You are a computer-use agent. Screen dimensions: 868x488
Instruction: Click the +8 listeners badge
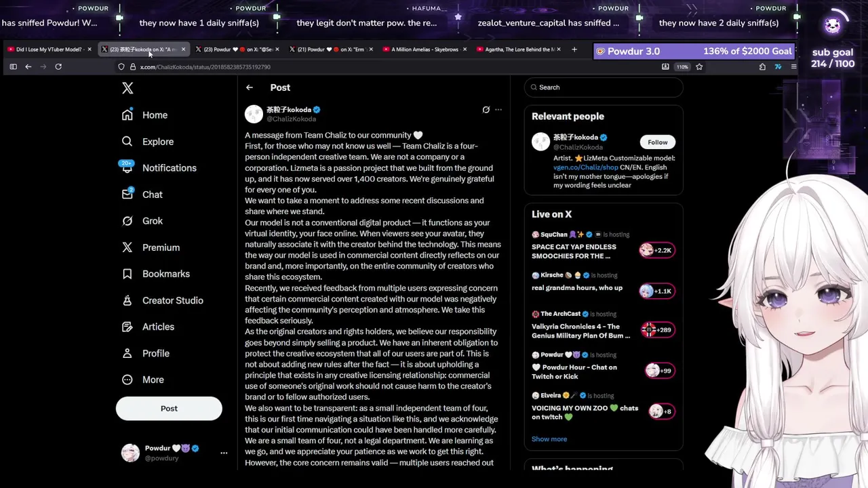tap(661, 411)
